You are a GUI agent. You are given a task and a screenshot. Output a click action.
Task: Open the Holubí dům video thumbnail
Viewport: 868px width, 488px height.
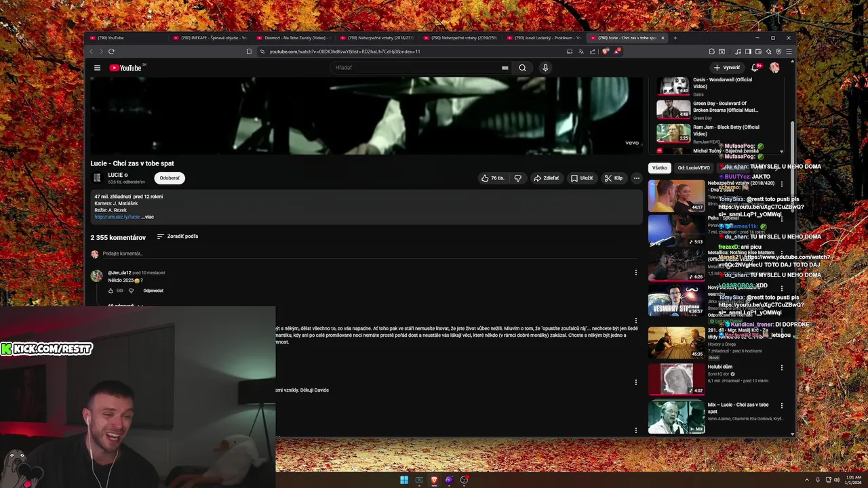pyautogui.click(x=676, y=380)
